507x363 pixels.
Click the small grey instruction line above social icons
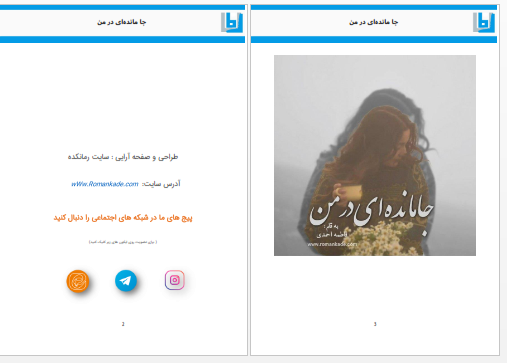tap(123, 242)
